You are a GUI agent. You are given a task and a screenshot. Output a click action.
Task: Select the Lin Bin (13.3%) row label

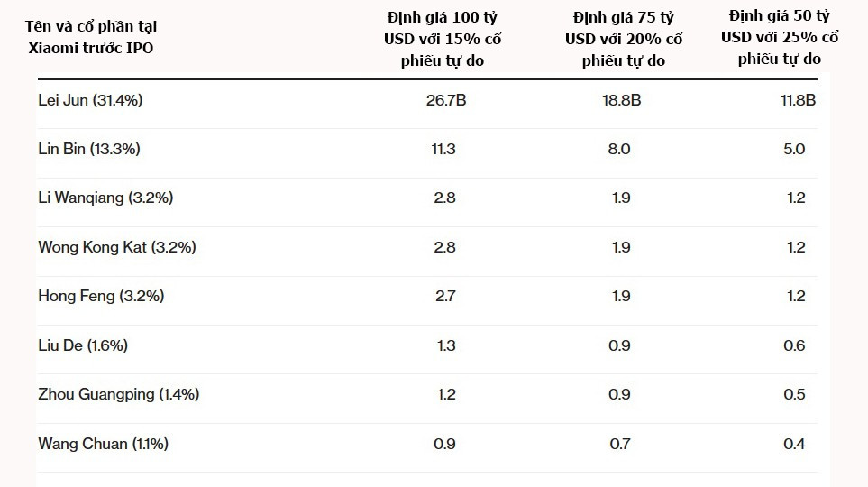tap(89, 150)
